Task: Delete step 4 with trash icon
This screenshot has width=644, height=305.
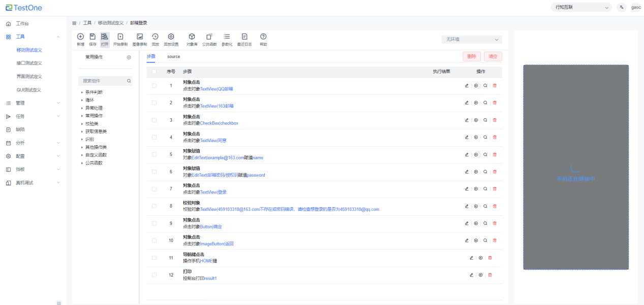Action: point(495,137)
